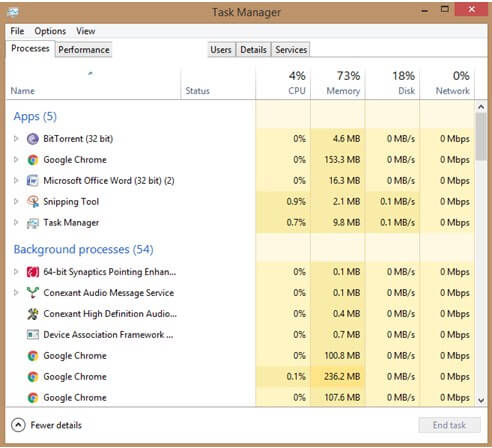
Task: Switch to the Performance tab
Action: coord(84,50)
